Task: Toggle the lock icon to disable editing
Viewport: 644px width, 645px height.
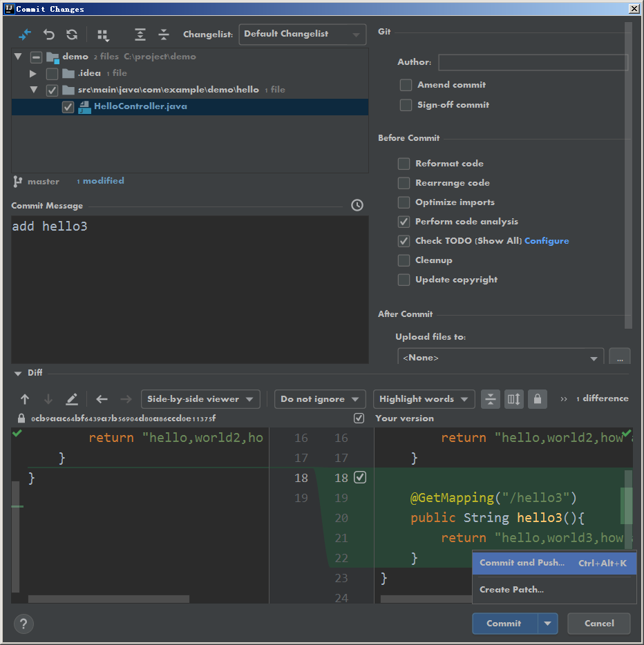Action: coord(538,399)
